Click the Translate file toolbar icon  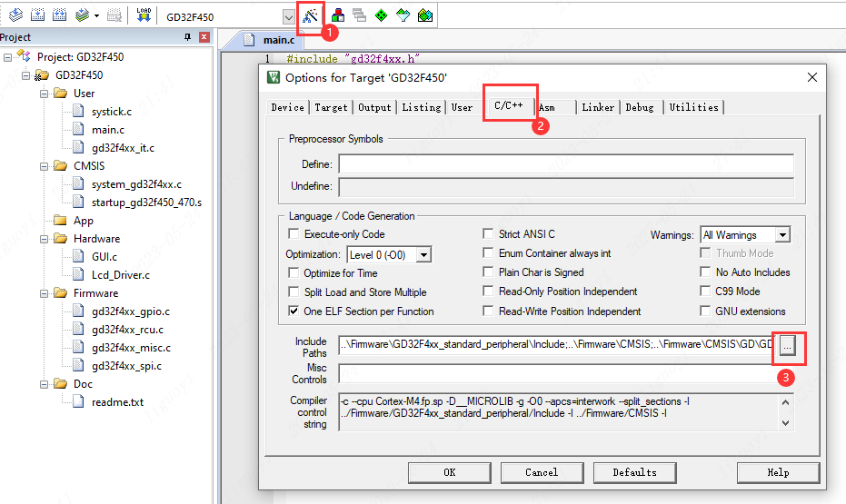click(x=15, y=15)
